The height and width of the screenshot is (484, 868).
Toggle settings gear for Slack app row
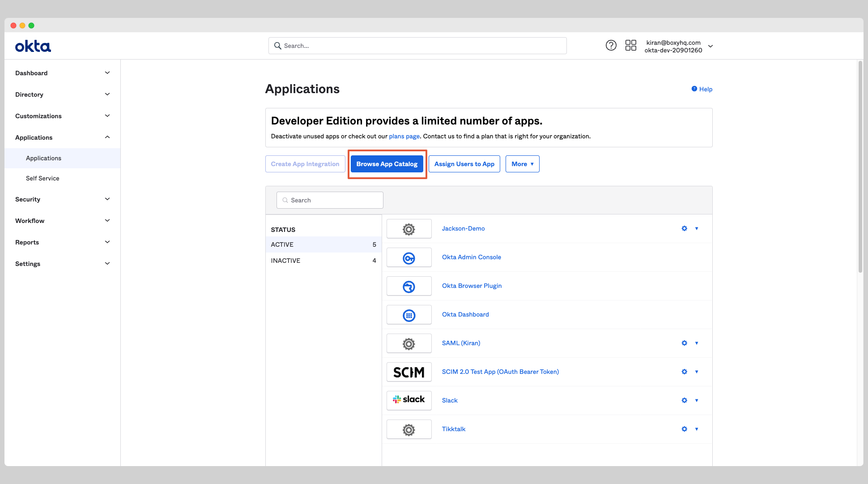[684, 400]
